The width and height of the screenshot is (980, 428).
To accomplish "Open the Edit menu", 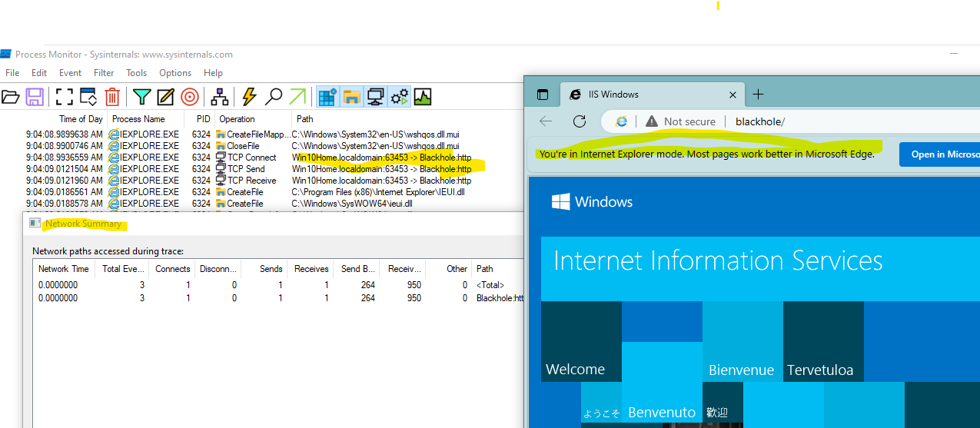I will 39,73.
